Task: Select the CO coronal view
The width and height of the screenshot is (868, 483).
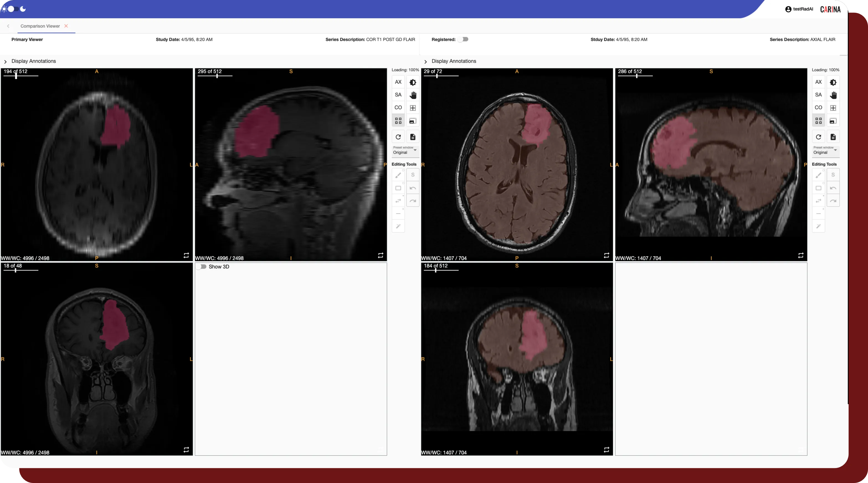Action: tap(398, 108)
